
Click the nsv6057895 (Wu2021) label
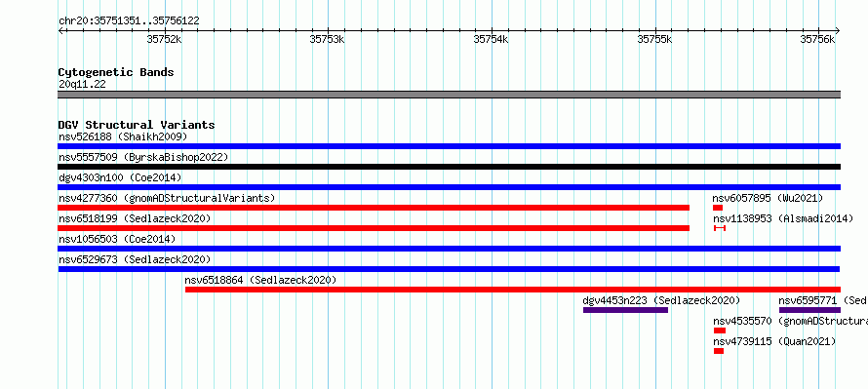click(768, 198)
